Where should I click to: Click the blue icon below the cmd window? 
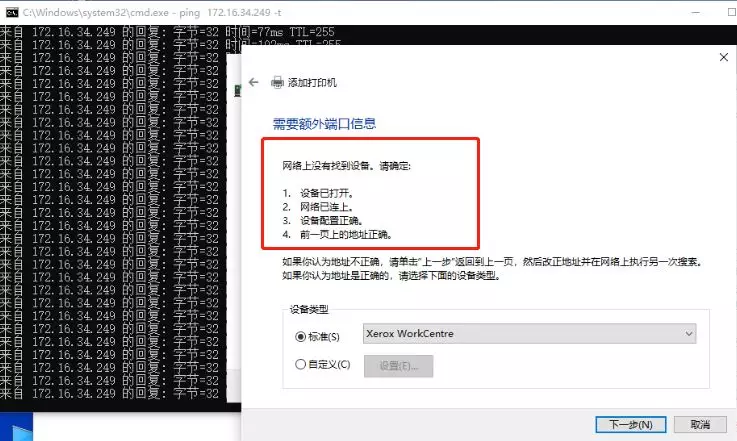coord(17,427)
